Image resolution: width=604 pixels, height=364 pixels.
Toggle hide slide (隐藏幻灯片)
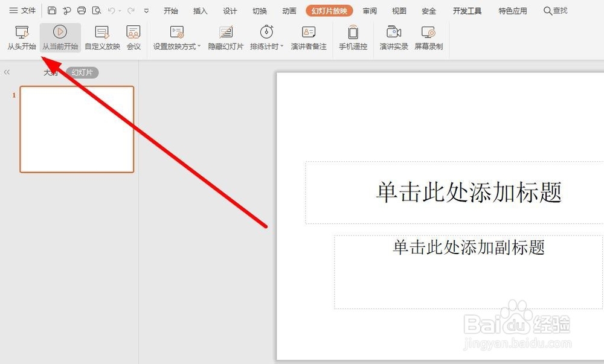point(225,36)
